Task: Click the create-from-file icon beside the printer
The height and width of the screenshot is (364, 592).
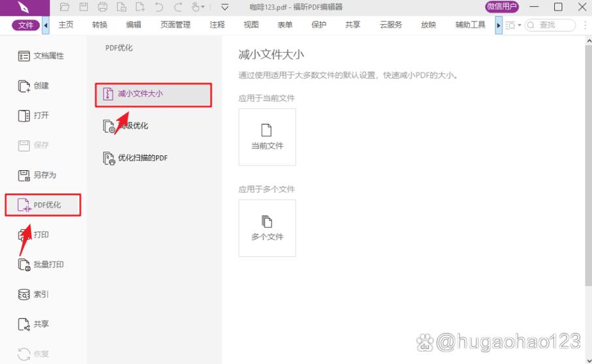Action: pyautogui.click(x=121, y=7)
